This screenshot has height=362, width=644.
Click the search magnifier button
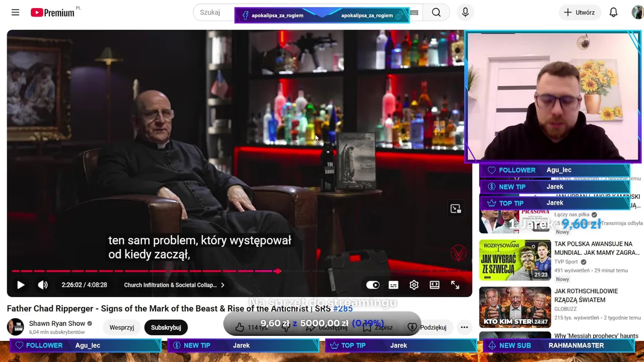[x=436, y=13]
